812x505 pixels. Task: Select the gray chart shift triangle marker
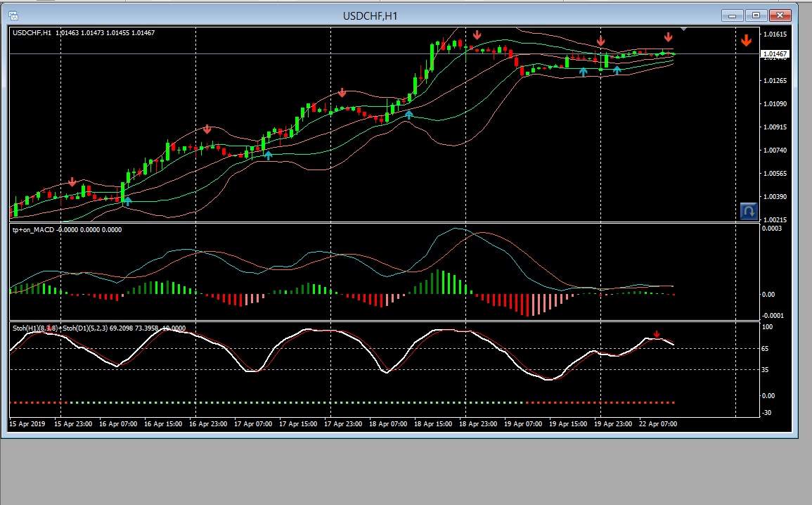pos(683,29)
